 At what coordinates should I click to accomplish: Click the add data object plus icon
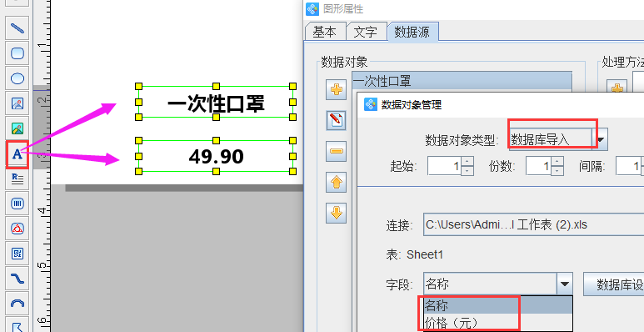(x=337, y=89)
